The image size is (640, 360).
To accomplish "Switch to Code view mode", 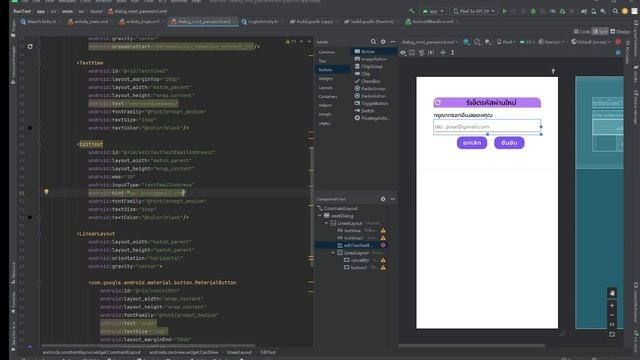I will pos(582,31).
